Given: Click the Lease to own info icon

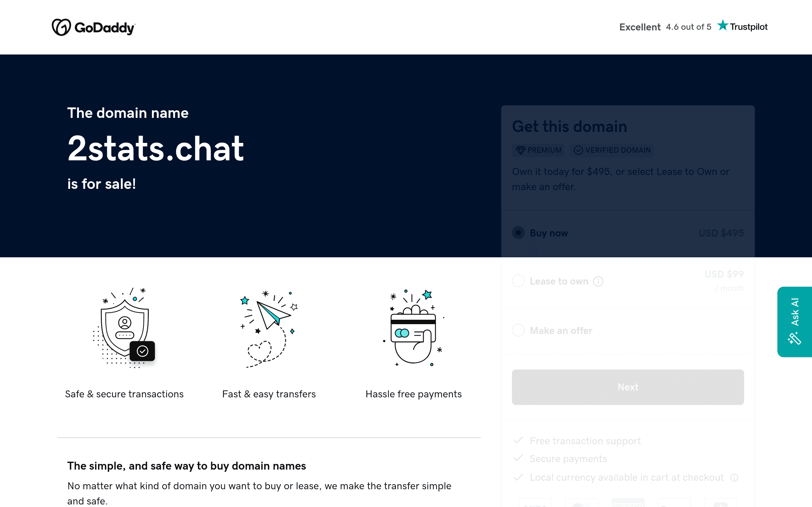Looking at the screenshot, I should (x=598, y=281).
